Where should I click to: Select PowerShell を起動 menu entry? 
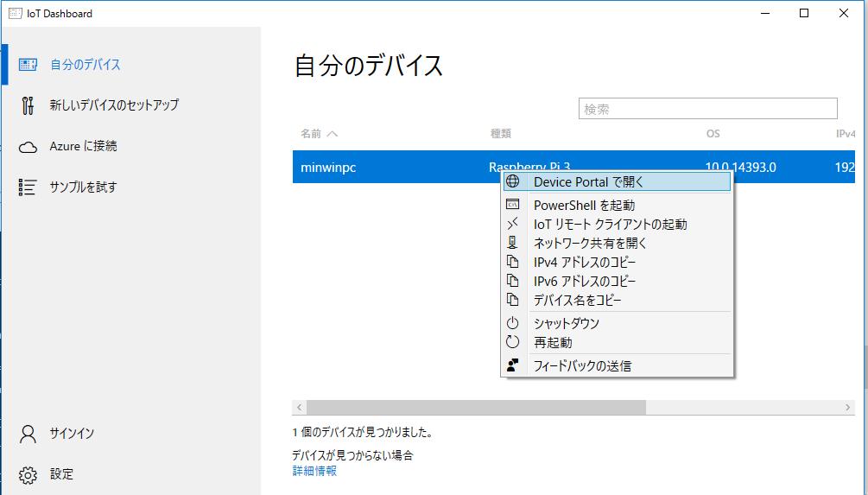[618, 205]
